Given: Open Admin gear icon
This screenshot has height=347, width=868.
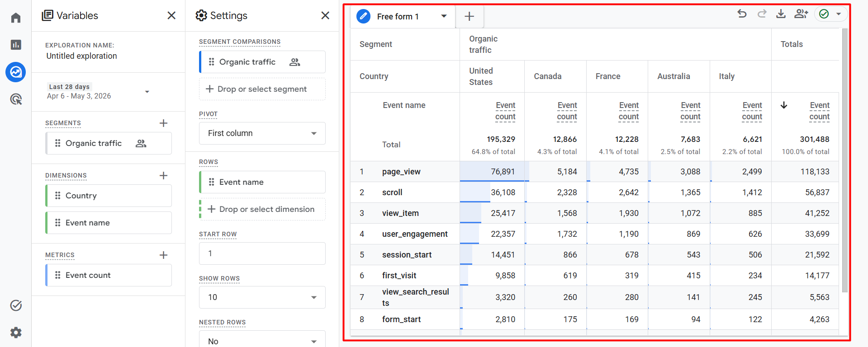Looking at the screenshot, I should click(16, 333).
